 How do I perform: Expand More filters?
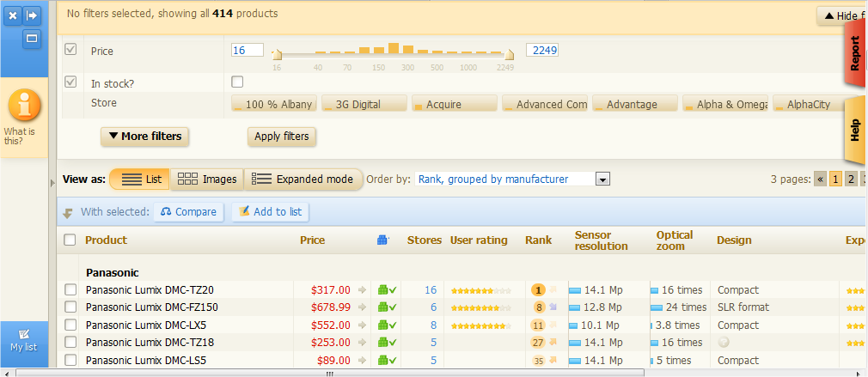144,137
